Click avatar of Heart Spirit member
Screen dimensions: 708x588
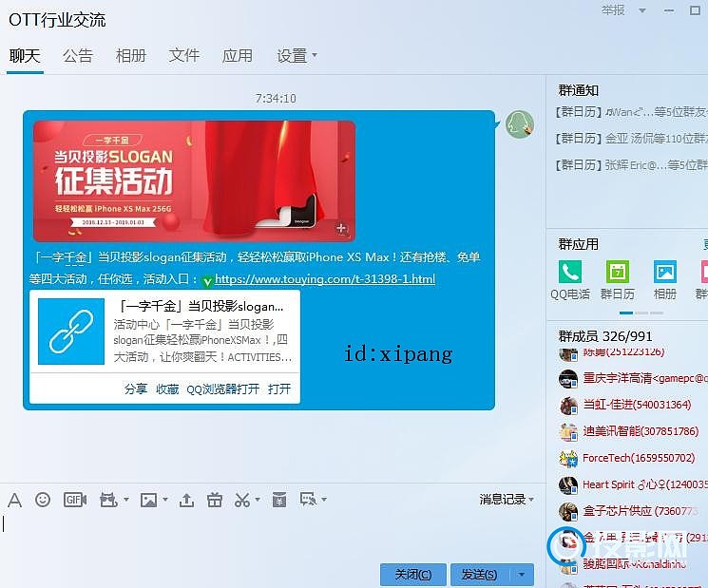click(x=568, y=485)
